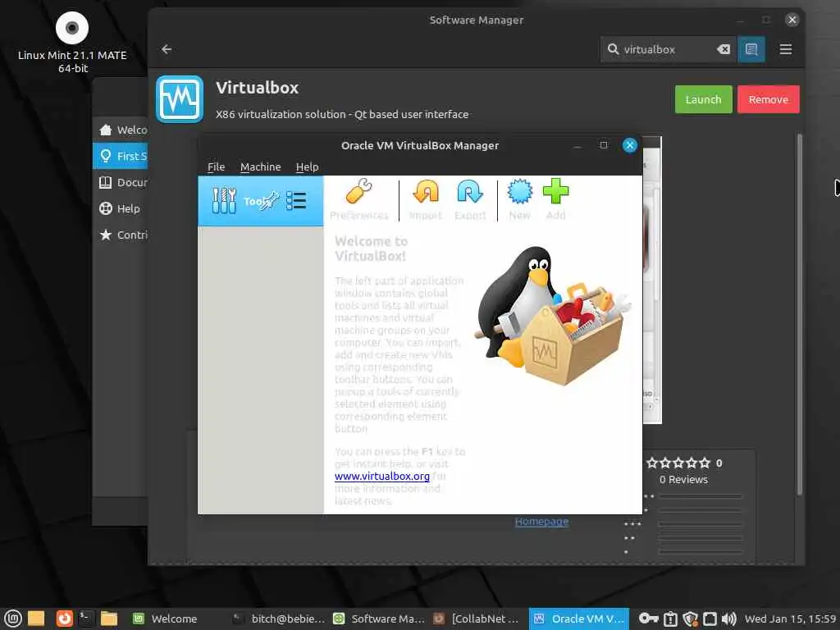Minimize the VirtualBox Manager window
Viewport: 840px width, 630px height.
pyautogui.click(x=577, y=146)
